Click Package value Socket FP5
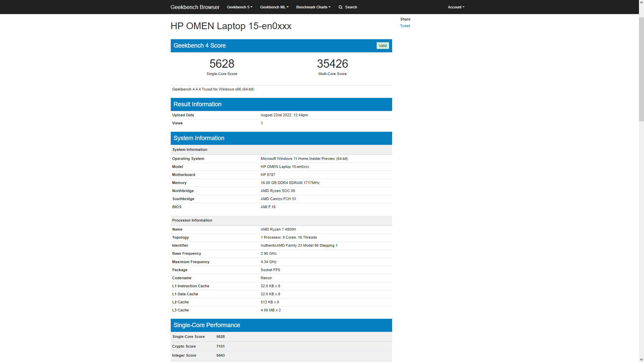Screen dimensions: 644x362 (x=270, y=270)
